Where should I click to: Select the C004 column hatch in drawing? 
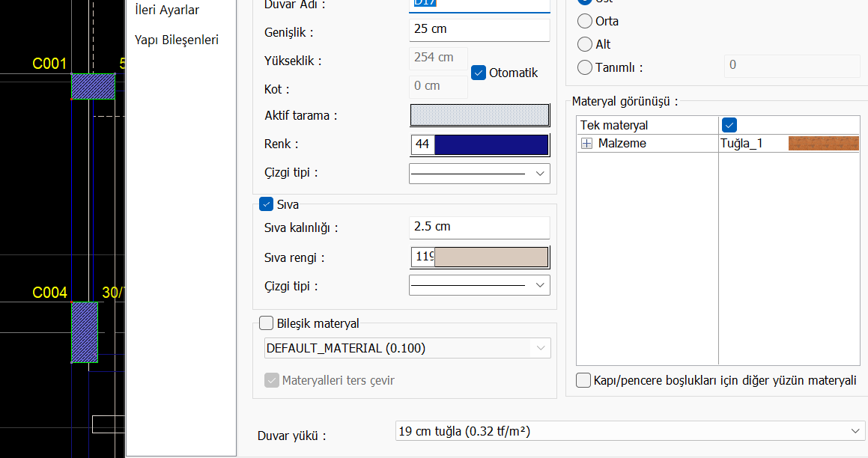click(85, 332)
